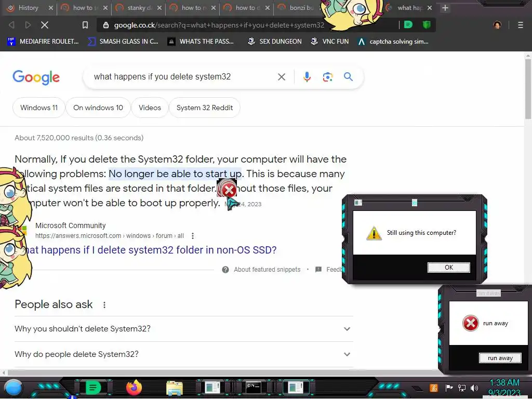Open the result options dots beside the Microsoft URL

[192, 236]
